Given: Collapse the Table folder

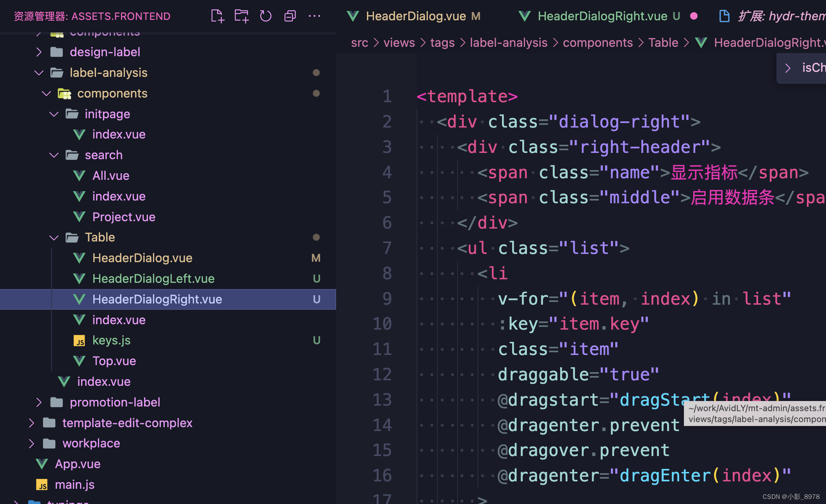Looking at the screenshot, I should tap(54, 238).
